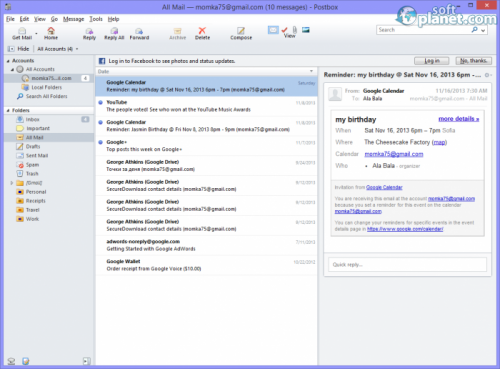
Task: Hide the folder pane
Action: click(18, 49)
